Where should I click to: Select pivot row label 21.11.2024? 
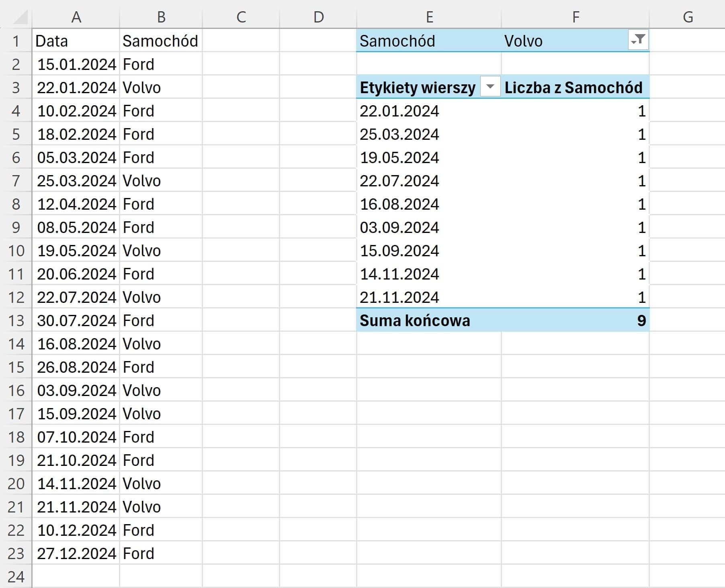(x=429, y=297)
